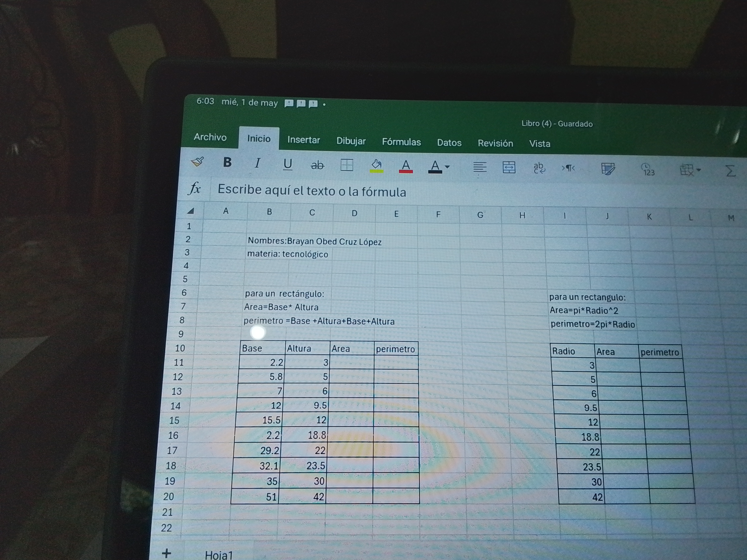Apply red font color
Image resolution: width=747 pixels, height=560 pixels.
(406, 166)
